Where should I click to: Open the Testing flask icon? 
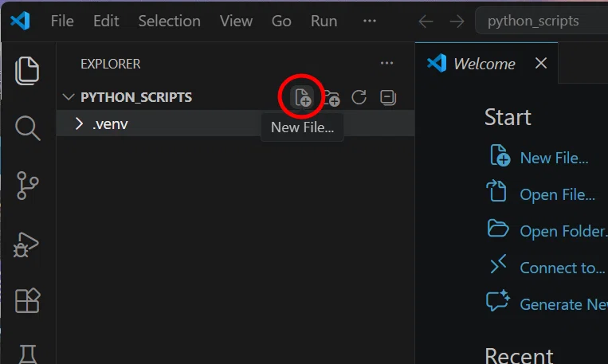pos(28,354)
